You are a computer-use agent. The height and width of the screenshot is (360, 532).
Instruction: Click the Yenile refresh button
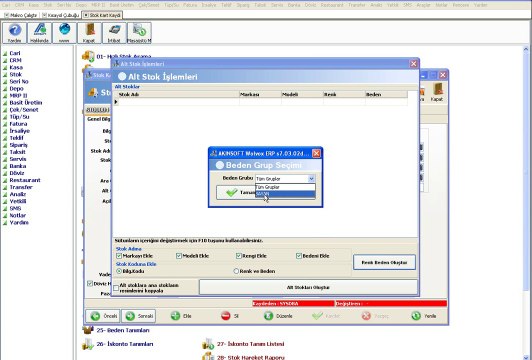click(x=424, y=316)
